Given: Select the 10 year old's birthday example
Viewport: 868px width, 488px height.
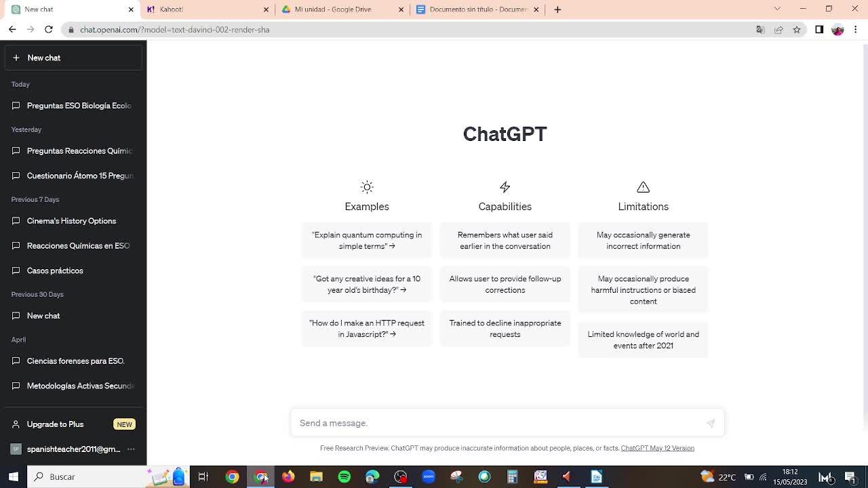Looking at the screenshot, I should 367,284.
